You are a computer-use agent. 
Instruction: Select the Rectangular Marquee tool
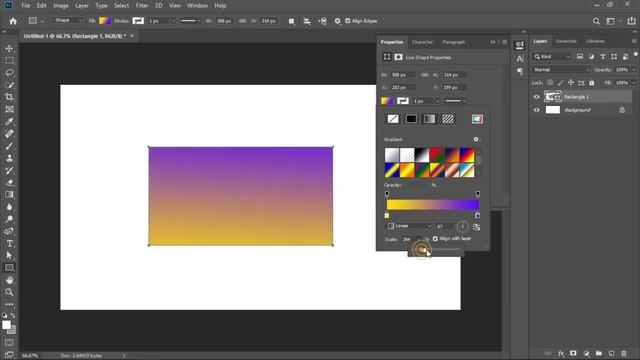tap(9, 60)
